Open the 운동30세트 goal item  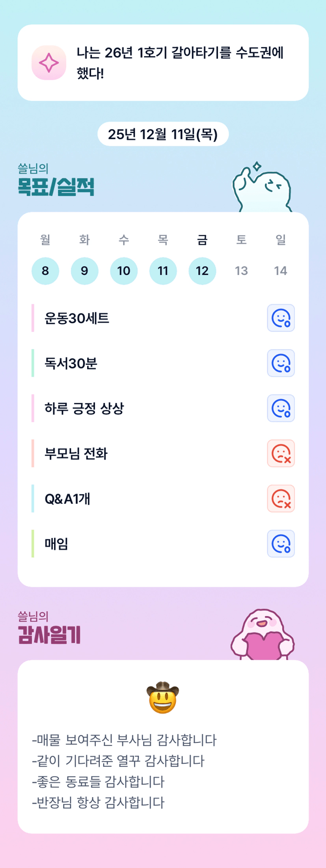click(77, 318)
